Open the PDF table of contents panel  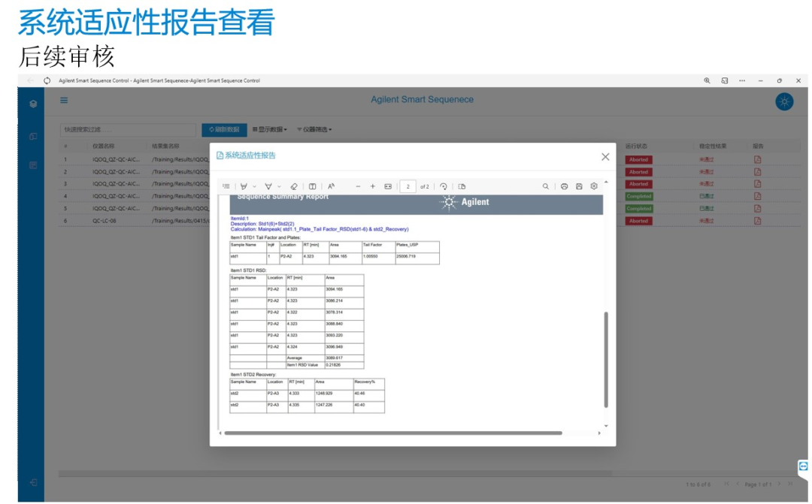click(x=226, y=186)
